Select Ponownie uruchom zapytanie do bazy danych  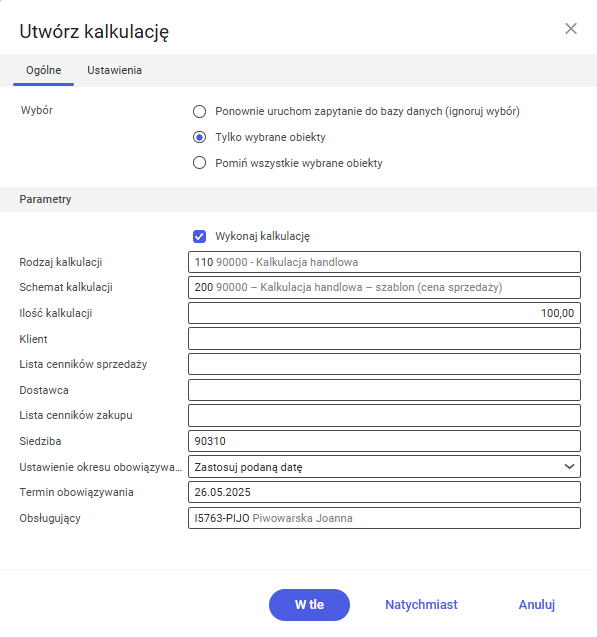click(x=199, y=111)
